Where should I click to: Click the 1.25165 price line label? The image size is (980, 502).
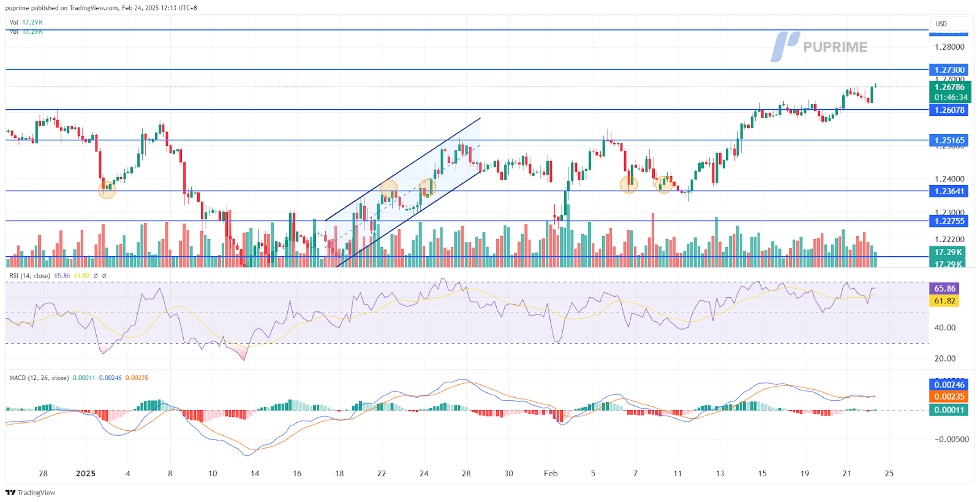pyautogui.click(x=949, y=140)
